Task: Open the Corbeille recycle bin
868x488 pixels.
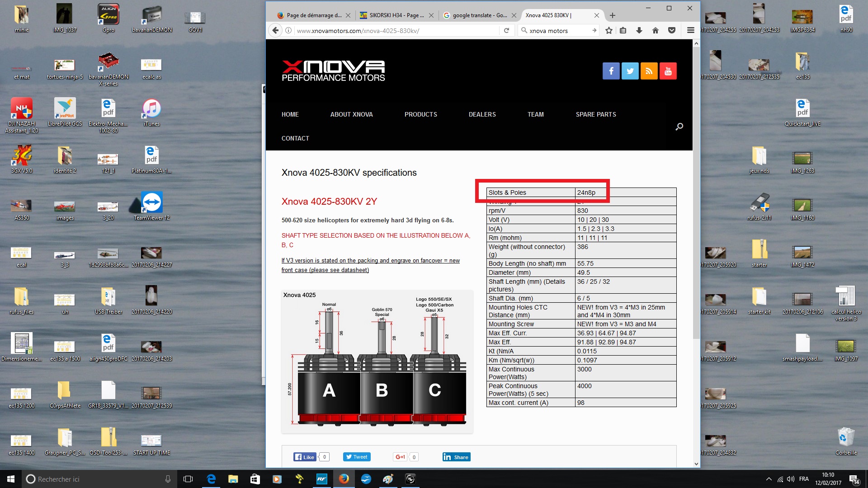Action: tap(846, 441)
